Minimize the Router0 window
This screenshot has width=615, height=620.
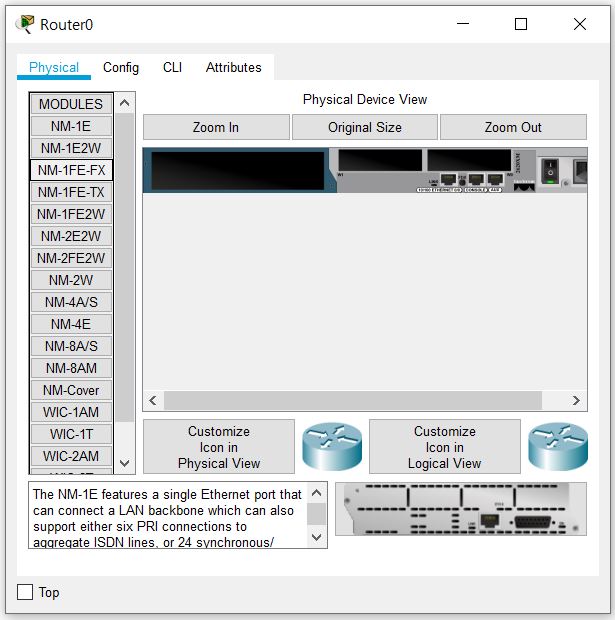(x=463, y=24)
